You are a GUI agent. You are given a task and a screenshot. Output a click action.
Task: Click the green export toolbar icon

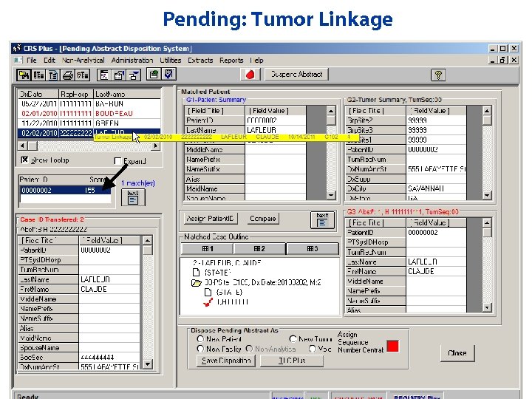[154, 75]
